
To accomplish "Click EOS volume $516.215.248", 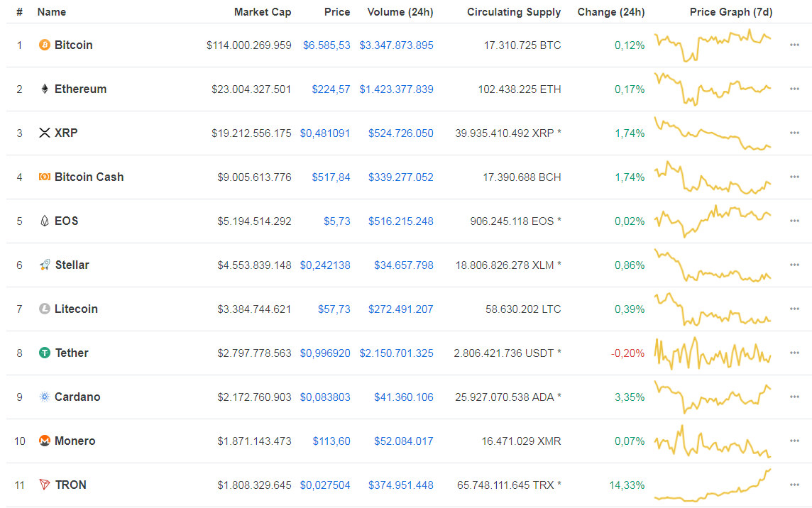I will coord(401,221).
